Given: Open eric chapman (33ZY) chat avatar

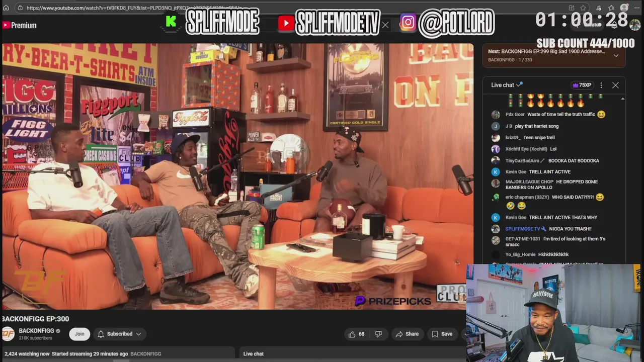Looking at the screenshot, I should click(x=496, y=198).
